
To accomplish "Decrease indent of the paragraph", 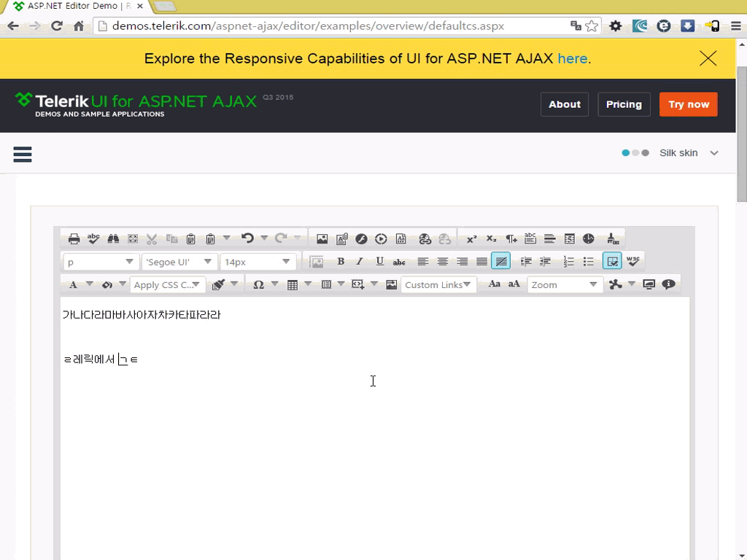I will click(x=546, y=261).
